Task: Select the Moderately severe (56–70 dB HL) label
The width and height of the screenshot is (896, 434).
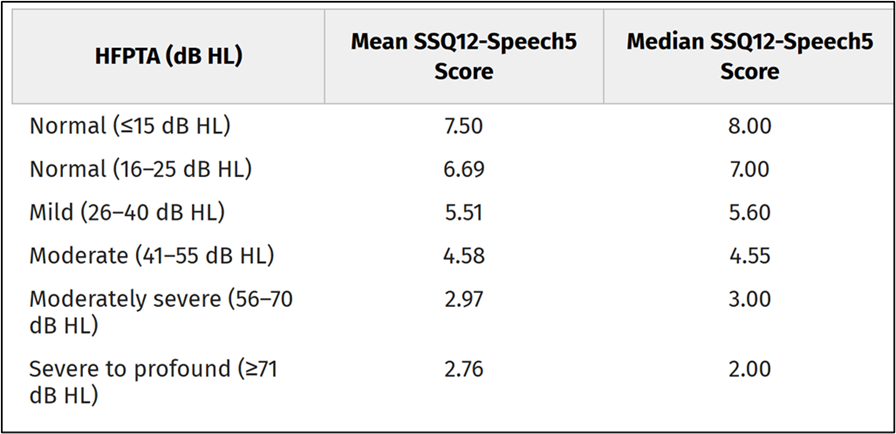Action: [x=161, y=312]
